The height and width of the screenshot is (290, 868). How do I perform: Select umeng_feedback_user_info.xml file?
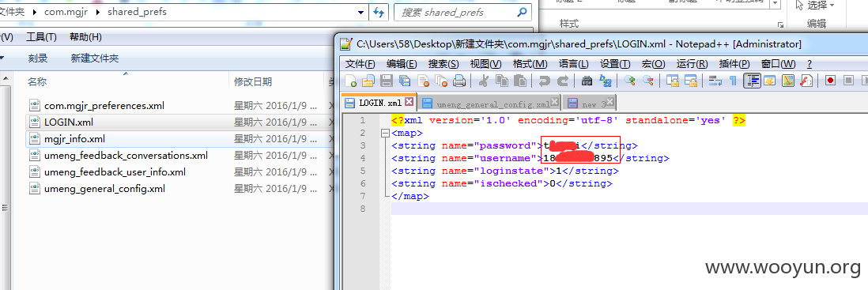(x=108, y=171)
